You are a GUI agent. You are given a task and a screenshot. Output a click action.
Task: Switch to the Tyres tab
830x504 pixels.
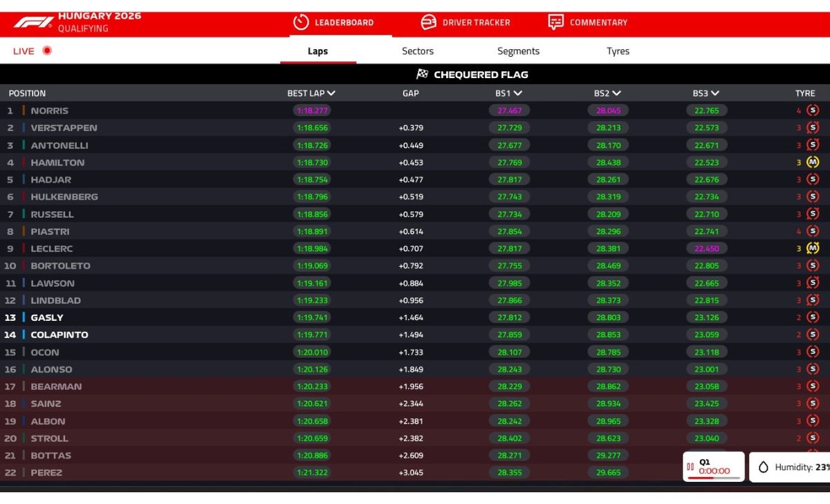click(618, 51)
